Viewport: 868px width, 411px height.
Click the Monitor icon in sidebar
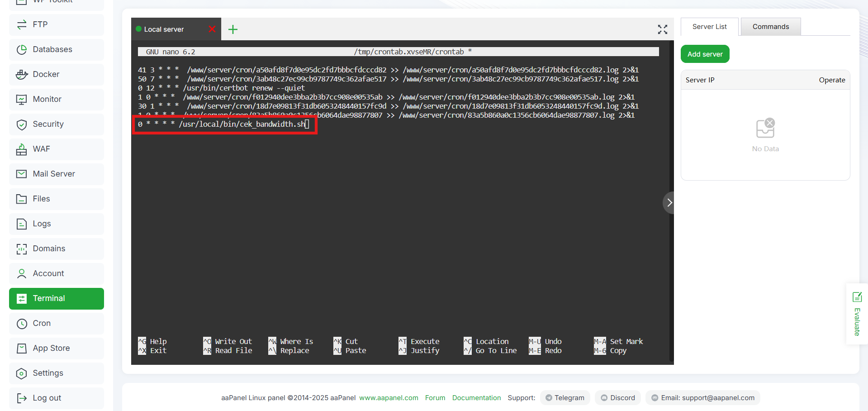(22, 99)
